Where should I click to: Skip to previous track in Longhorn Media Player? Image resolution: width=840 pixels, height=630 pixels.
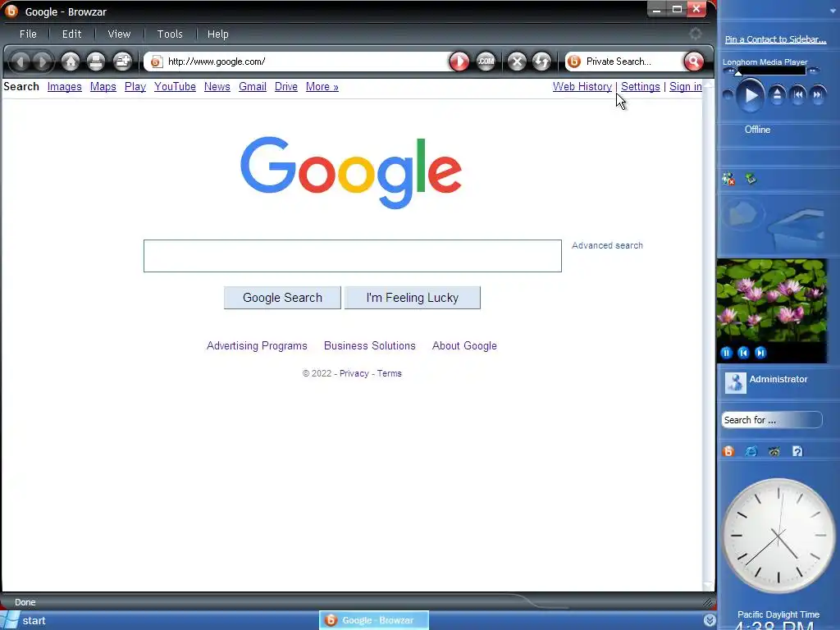tap(798, 95)
